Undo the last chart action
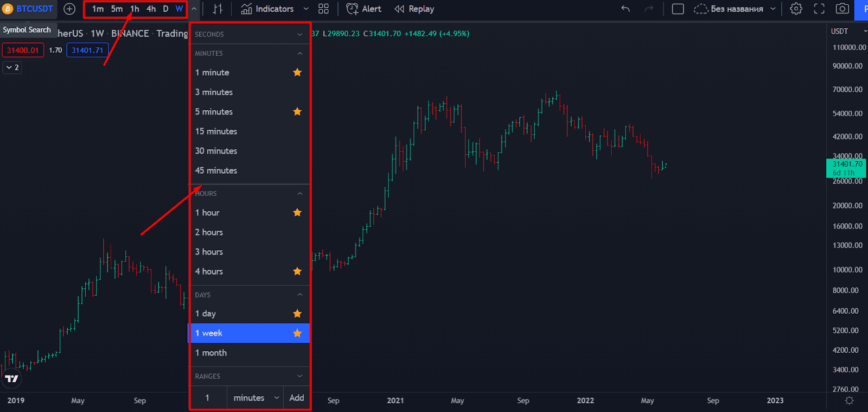This screenshot has height=412, width=868. tap(626, 9)
